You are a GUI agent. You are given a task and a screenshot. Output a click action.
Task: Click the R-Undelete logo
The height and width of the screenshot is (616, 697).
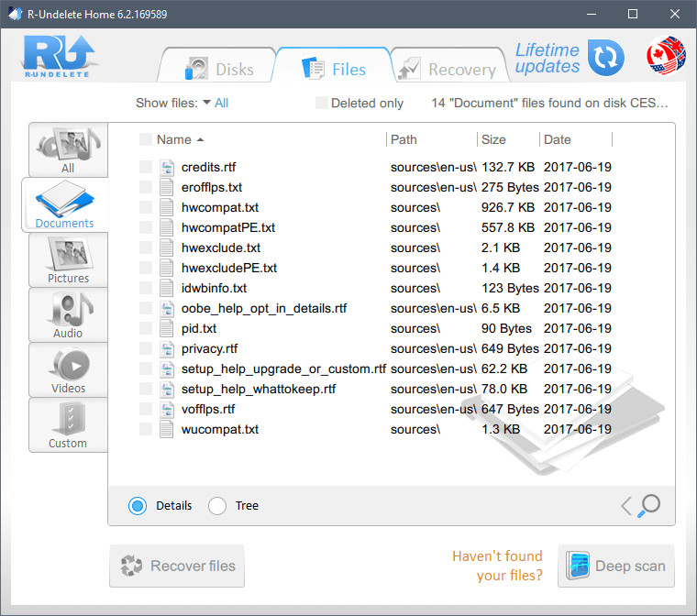pyautogui.click(x=55, y=58)
